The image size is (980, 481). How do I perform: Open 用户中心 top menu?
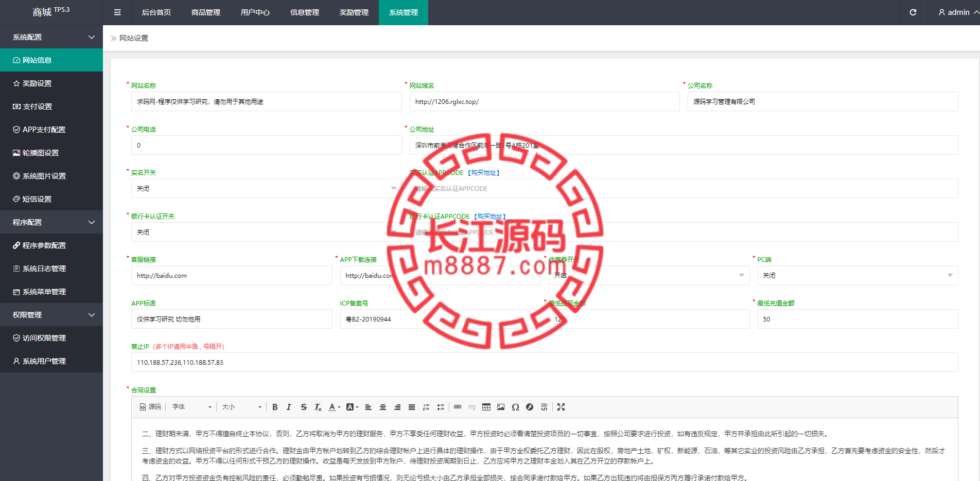[x=255, y=12]
